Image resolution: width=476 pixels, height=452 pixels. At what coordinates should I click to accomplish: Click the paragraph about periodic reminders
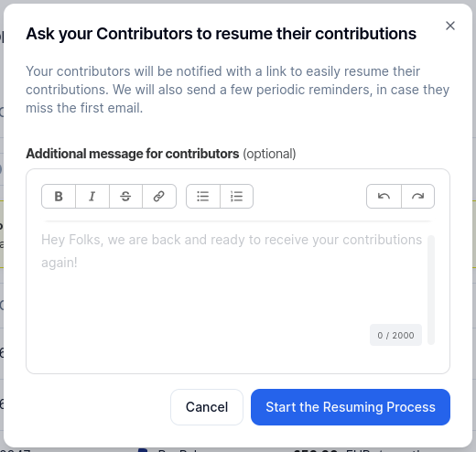pyautogui.click(x=237, y=90)
